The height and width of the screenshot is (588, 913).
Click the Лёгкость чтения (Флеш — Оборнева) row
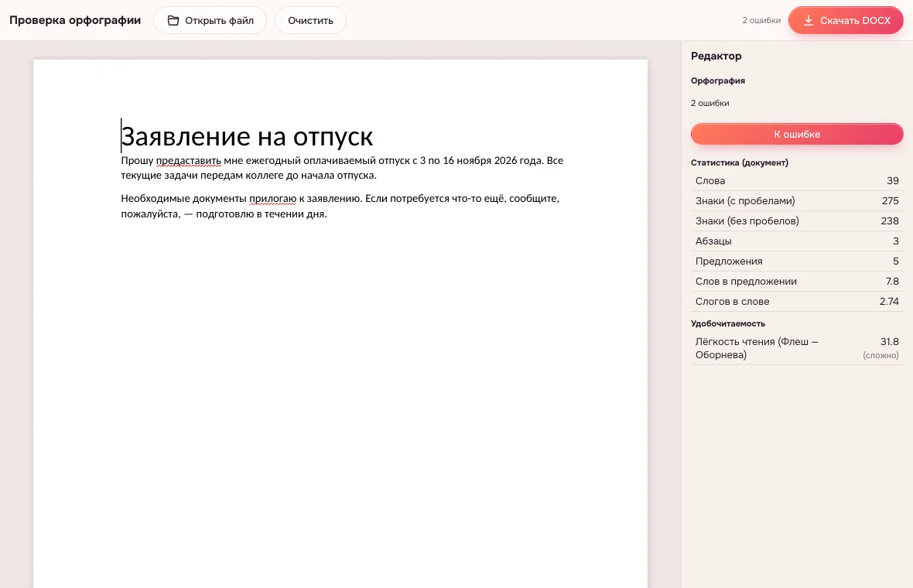(x=796, y=348)
